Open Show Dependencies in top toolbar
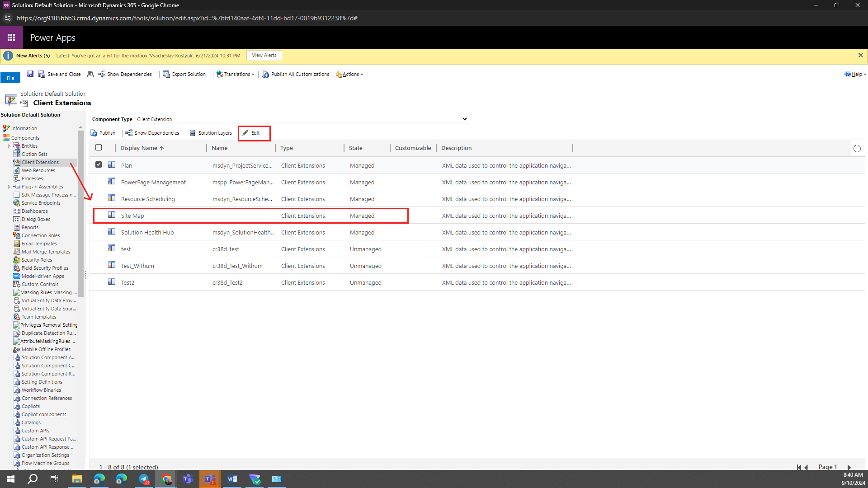 (125, 74)
